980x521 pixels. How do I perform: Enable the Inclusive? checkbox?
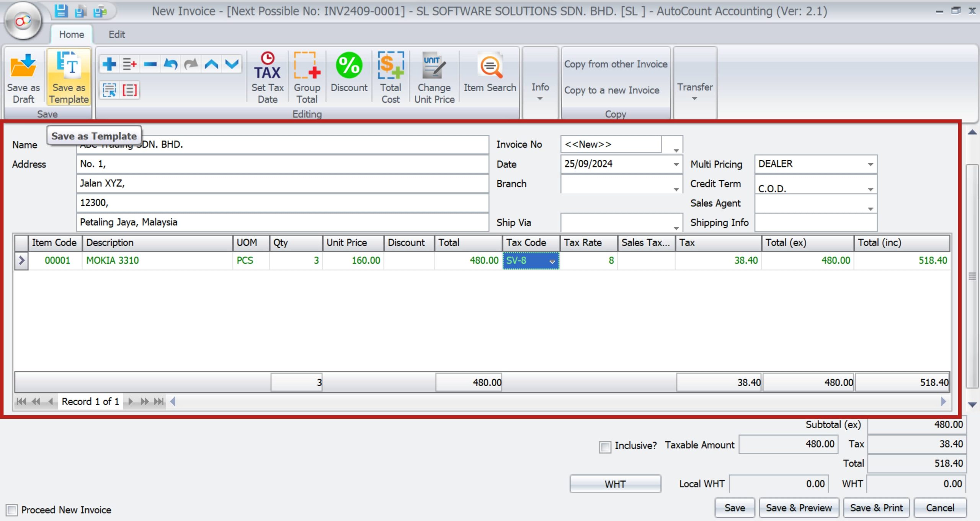(605, 447)
